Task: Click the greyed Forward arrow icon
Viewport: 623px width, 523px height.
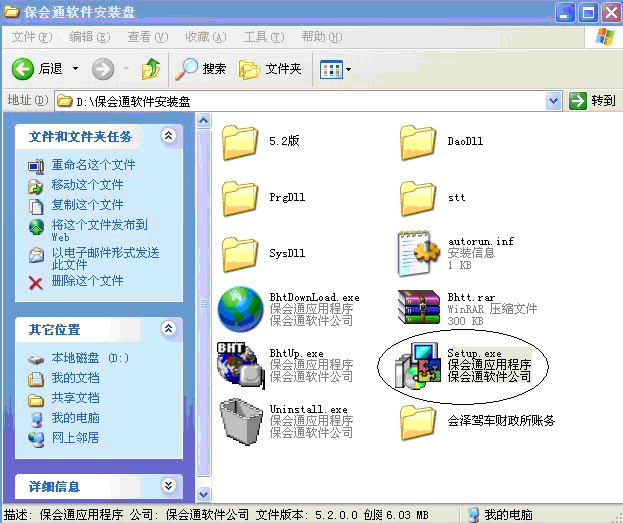Action: click(x=103, y=69)
